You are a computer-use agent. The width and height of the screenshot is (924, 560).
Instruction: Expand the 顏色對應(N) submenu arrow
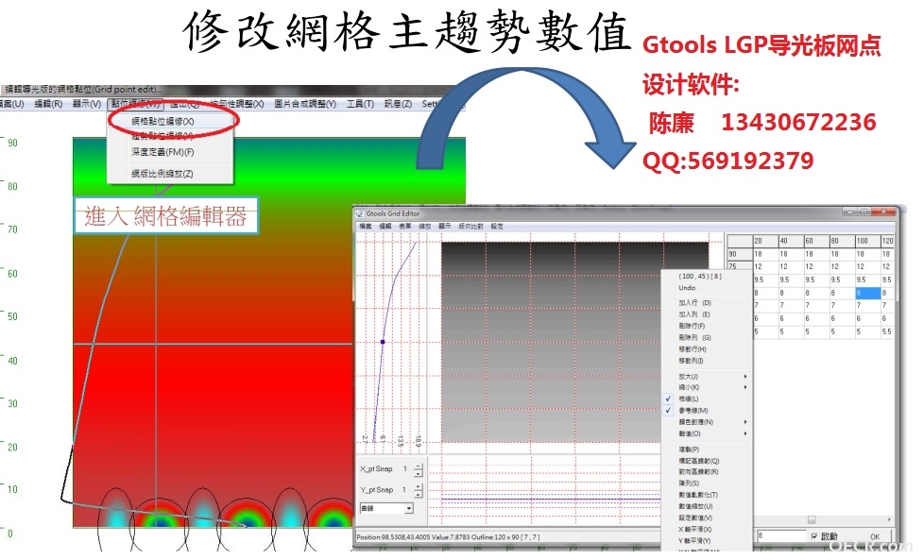(745, 422)
